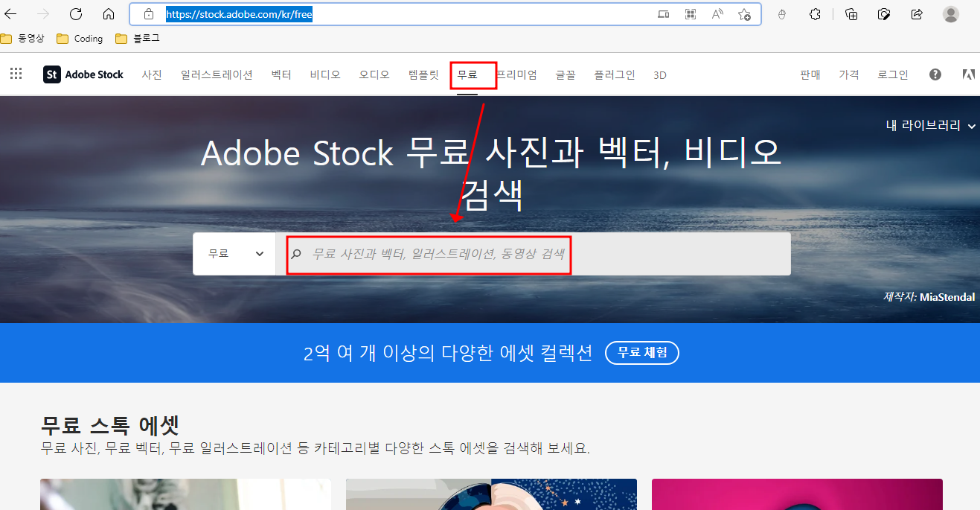Image resolution: width=980 pixels, height=510 pixels.
Task: Open the Coding bookmark folder
Action: (80, 39)
